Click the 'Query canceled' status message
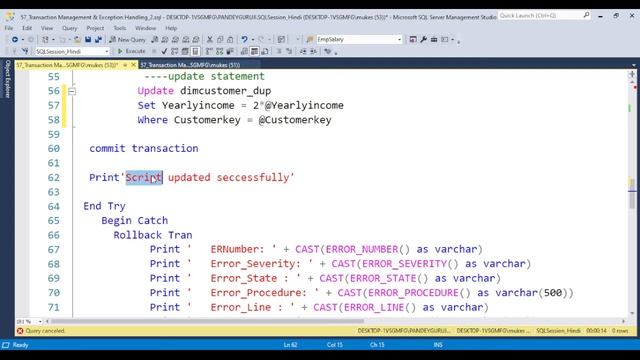640x360 pixels. click(45, 331)
